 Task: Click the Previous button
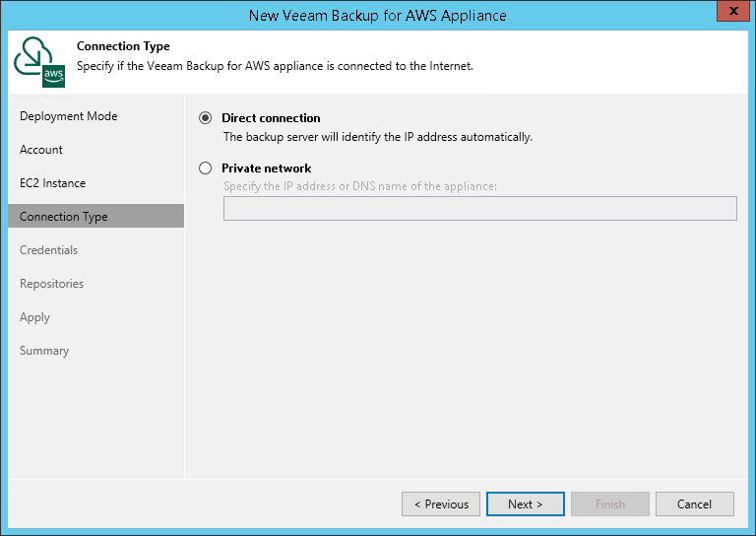pyautogui.click(x=441, y=504)
